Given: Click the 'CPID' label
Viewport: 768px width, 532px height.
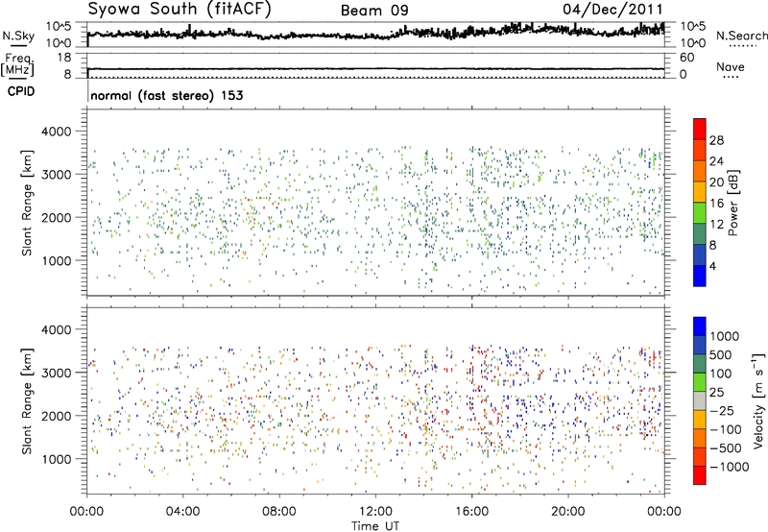Looking at the screenshot, I should tap(21, 91).
